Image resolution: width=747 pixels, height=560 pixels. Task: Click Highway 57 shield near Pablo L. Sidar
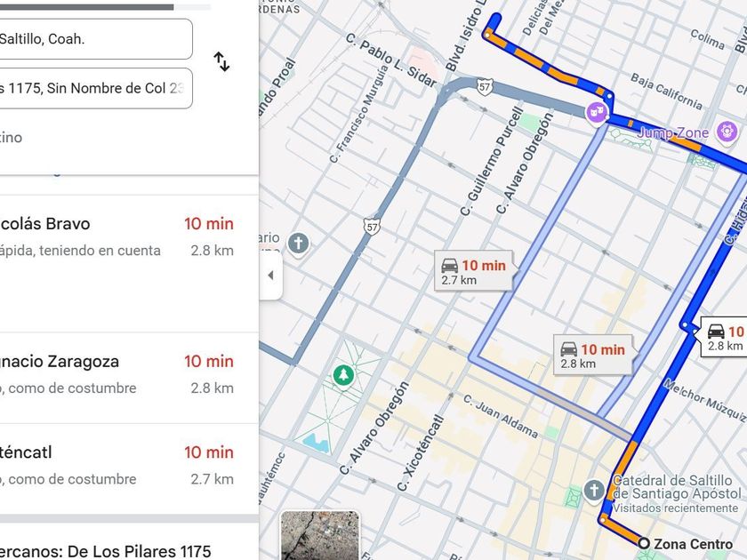(x=485, y=87)
